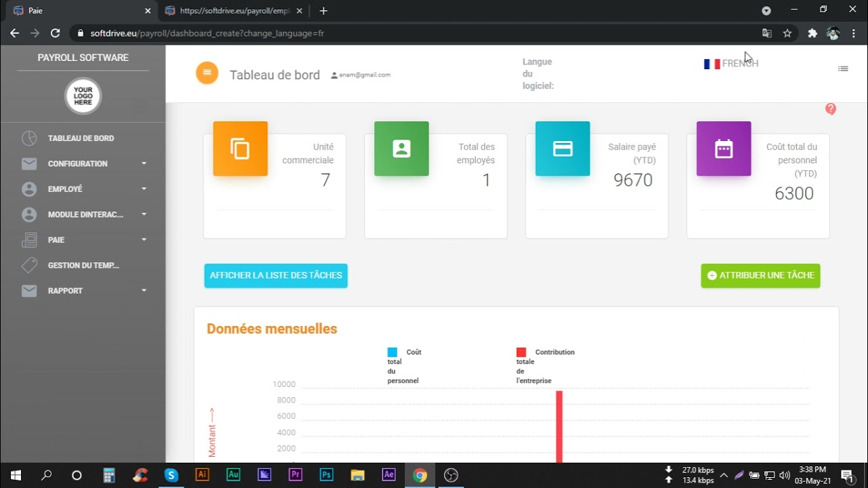Click the Module dinterac person icon
The image size is (868, 488).
[29, 214]
